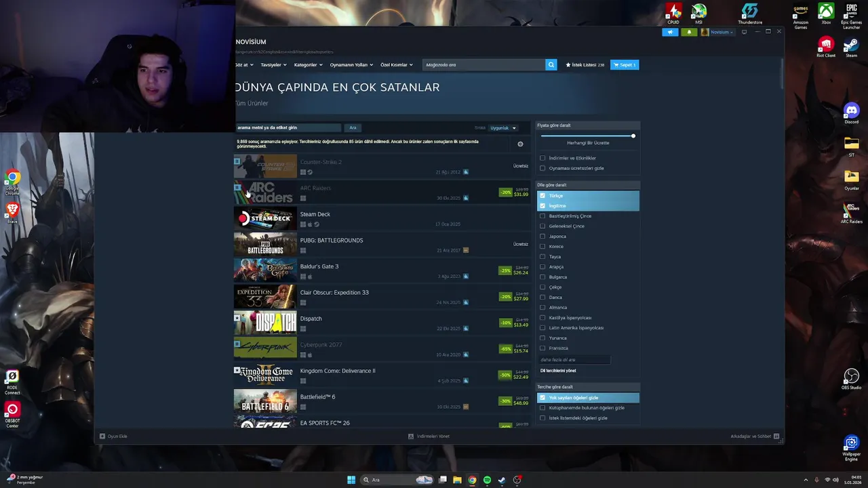Image resolution: width=868 pixels, height=488 pixels.
Task: Expand the Tavsiyeler menu
Action: point(274,65)
